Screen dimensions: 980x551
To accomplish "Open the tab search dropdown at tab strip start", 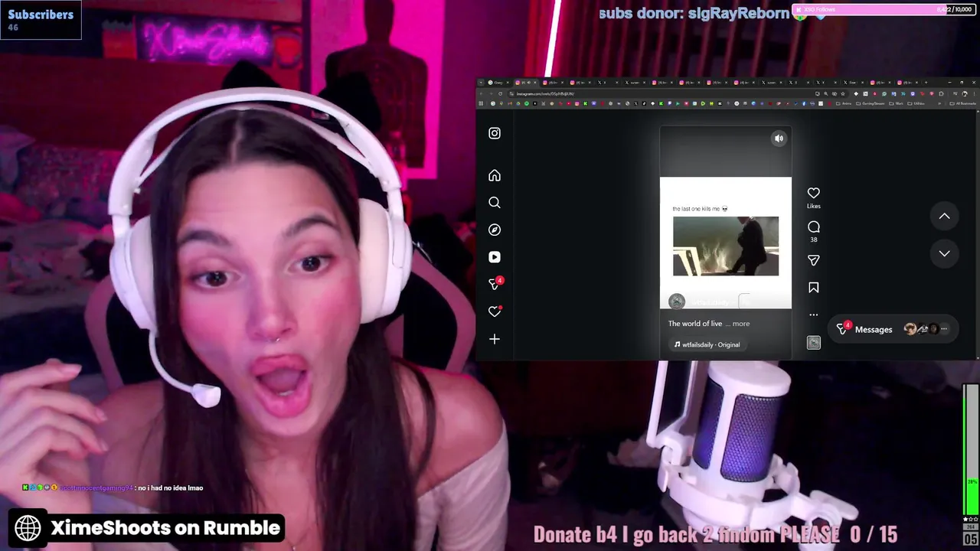I will tap(481, 83).
